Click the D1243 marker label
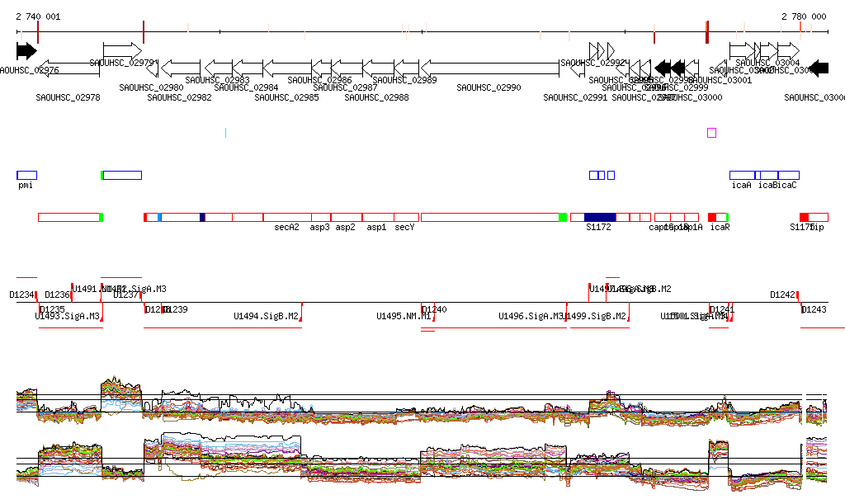The image size is (845, 504). click(x=814, y=309)
